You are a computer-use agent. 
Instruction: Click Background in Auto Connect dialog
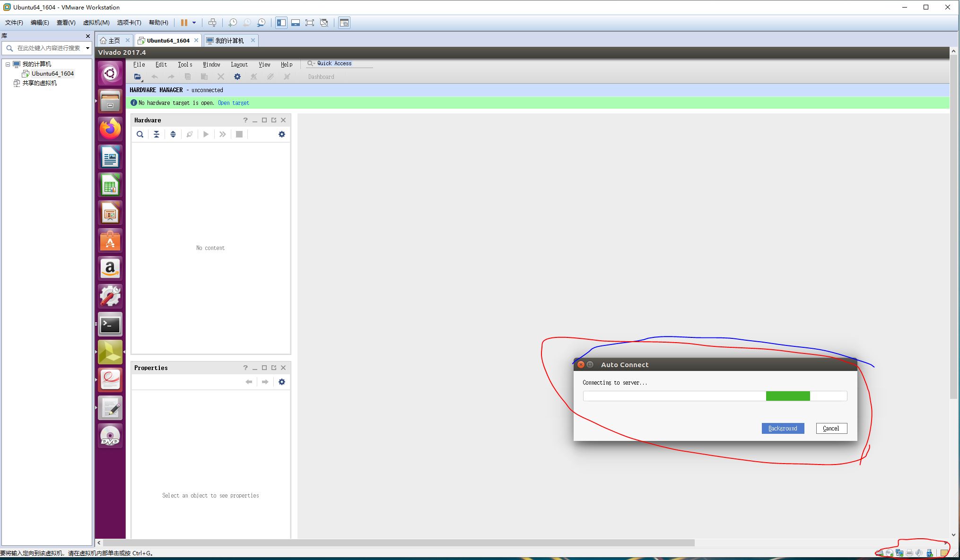coord(783,429)
